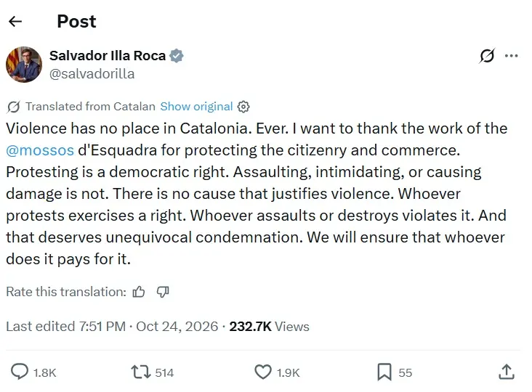Open the share post menu
The width and height of the screenshot is (532, 392).
coord(507,372)
